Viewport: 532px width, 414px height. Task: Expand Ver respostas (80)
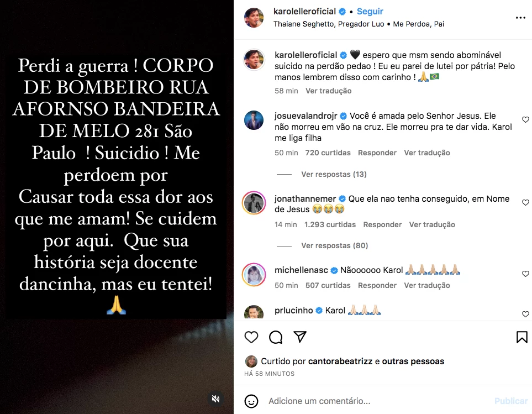pyautogui.click(x=335, y=245)
